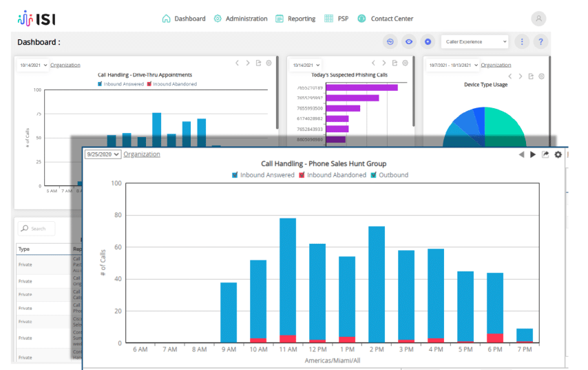This screenshot has width=588, height=370.
Task: Open settings gear for Drive-Thru Appointments chart
Action: 269,63
